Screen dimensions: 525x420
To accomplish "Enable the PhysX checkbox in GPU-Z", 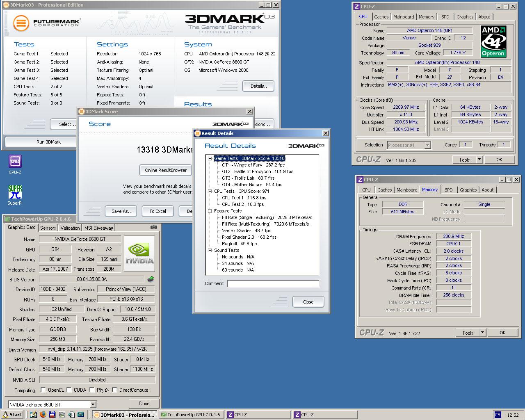I will coord(92,390).
